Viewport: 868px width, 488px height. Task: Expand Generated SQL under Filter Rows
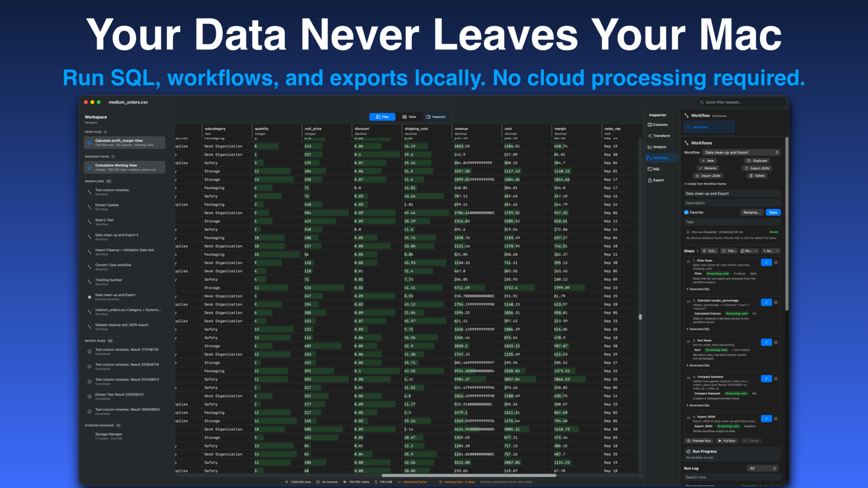[x=698, y=289]
